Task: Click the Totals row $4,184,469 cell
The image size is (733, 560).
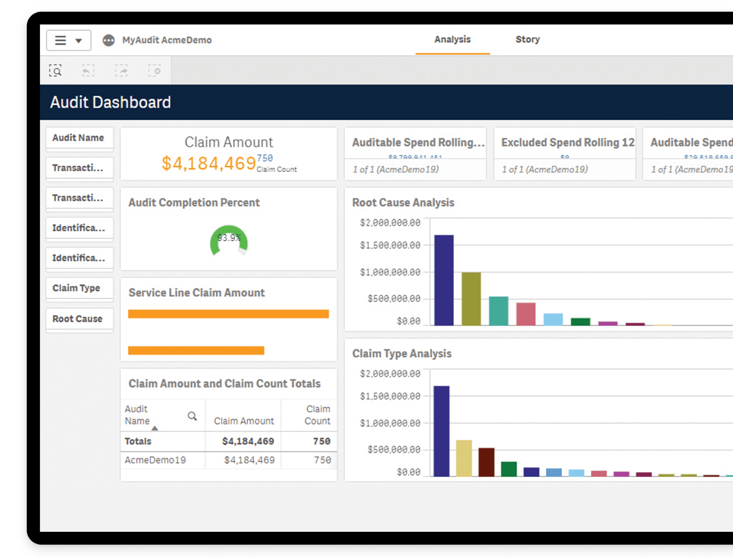Action: coord(248,441)
